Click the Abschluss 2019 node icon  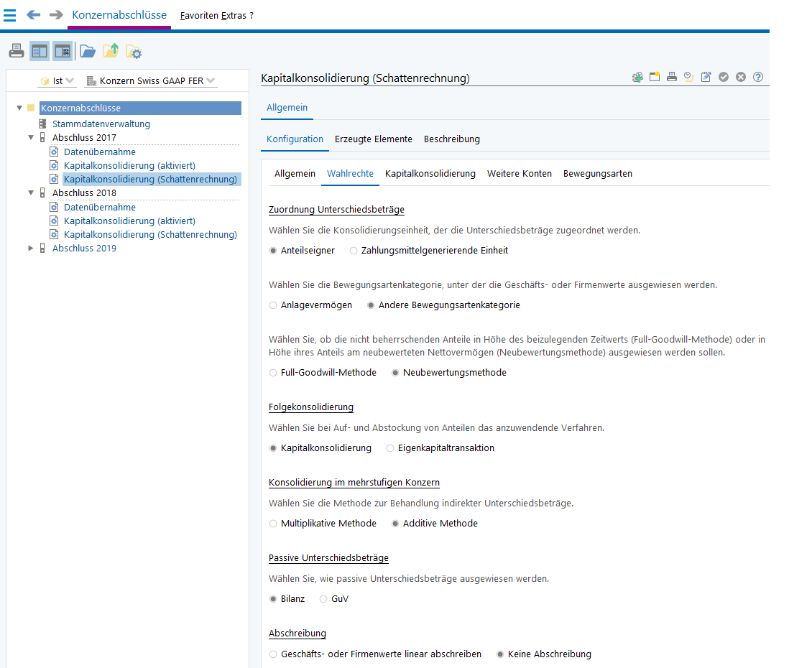click(42, 248)
